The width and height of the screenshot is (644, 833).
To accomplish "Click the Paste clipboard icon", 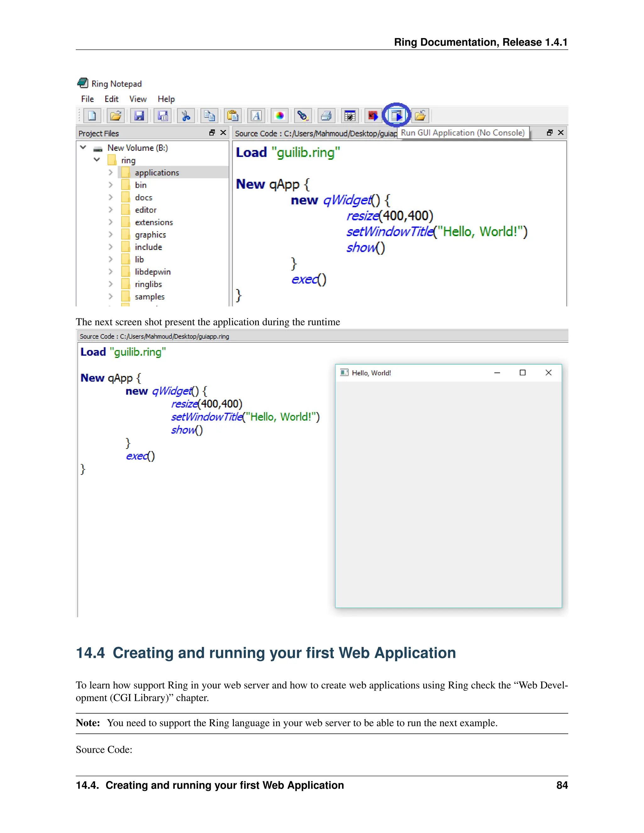I will click(x=233, y=116).
